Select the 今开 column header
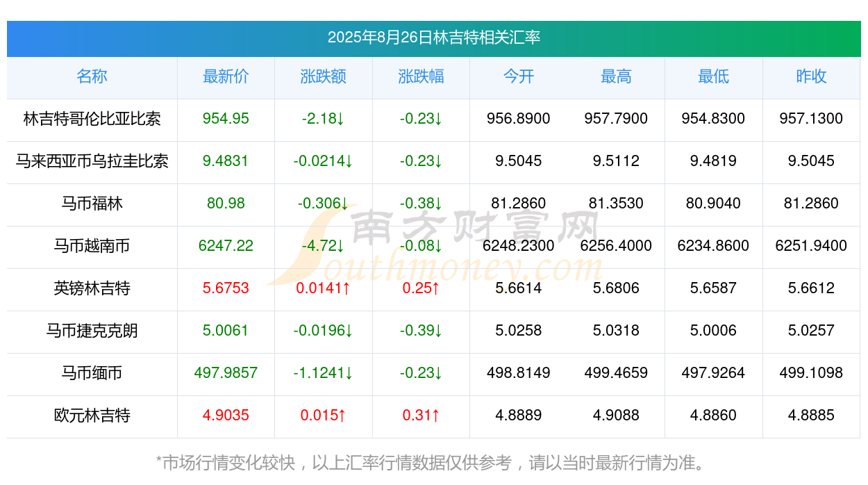Screen dimensions: 868x485 (519, 76)
